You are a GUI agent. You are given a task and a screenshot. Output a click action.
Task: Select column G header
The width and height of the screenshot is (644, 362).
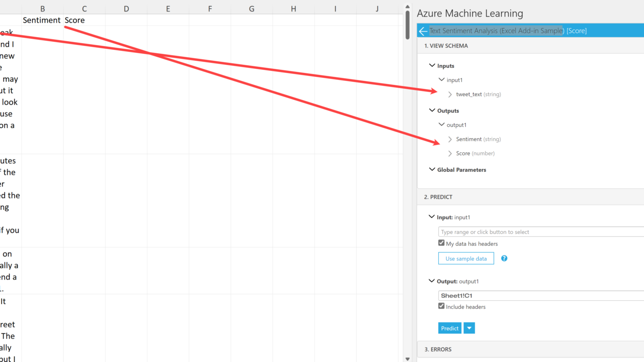coord(252,9)
